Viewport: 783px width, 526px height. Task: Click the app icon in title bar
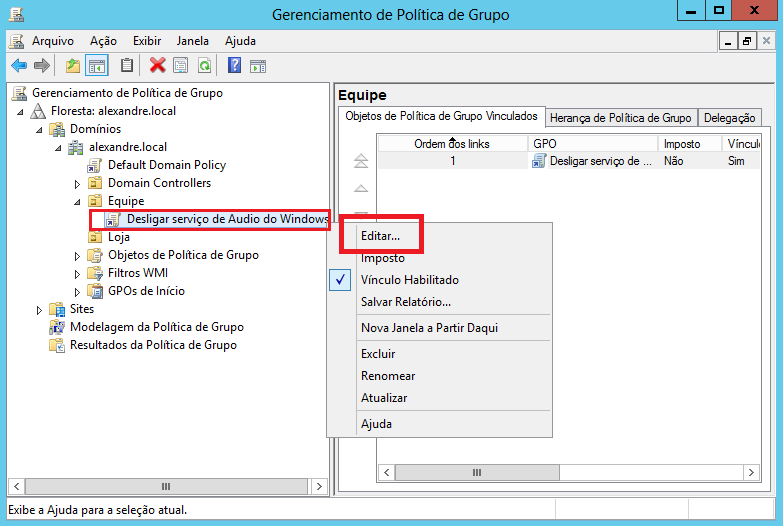pyautogui.click(x=16, y=14)
